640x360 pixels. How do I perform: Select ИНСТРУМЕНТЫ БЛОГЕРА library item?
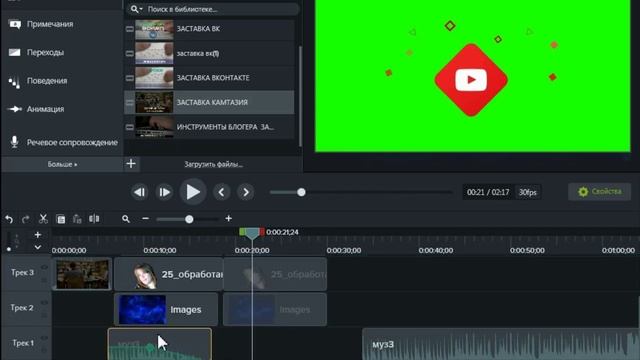pos(209,127)
